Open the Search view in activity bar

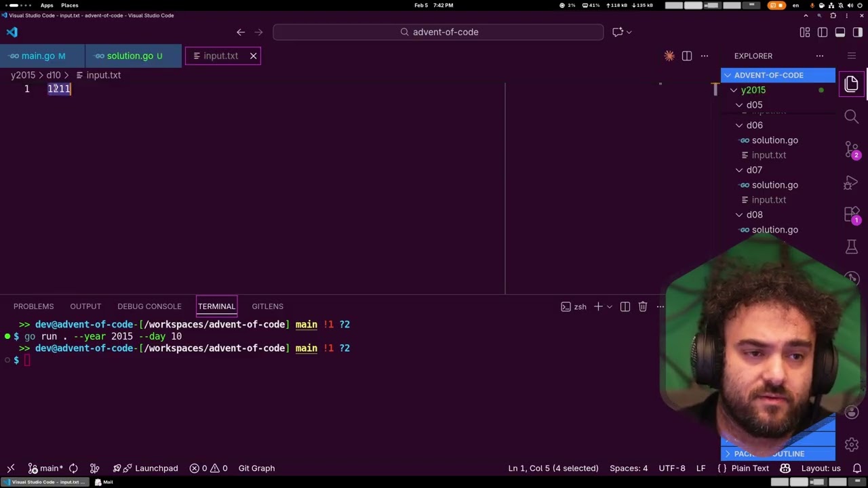pos(852,116)
